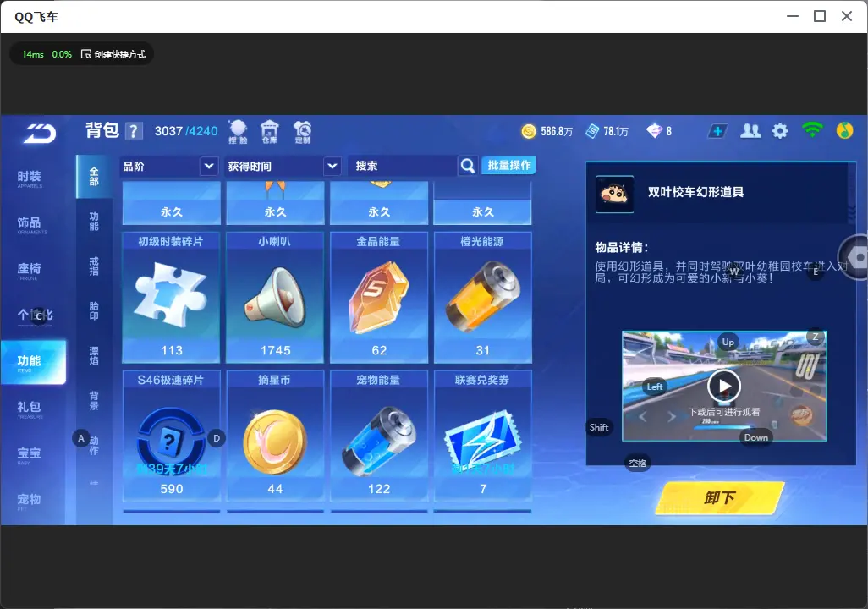Maximize the QQ飞车 window
The image size is (868, 609).
pos(820,17)
